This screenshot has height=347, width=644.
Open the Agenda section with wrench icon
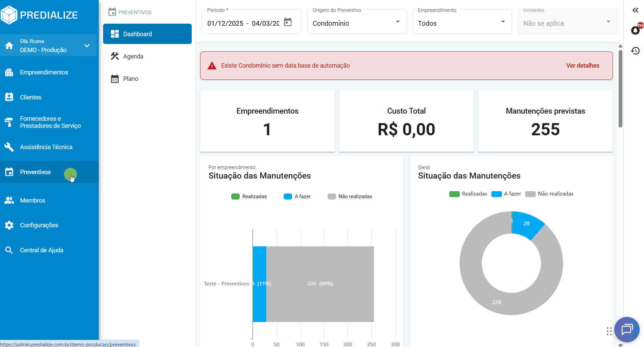pos(115,56)
